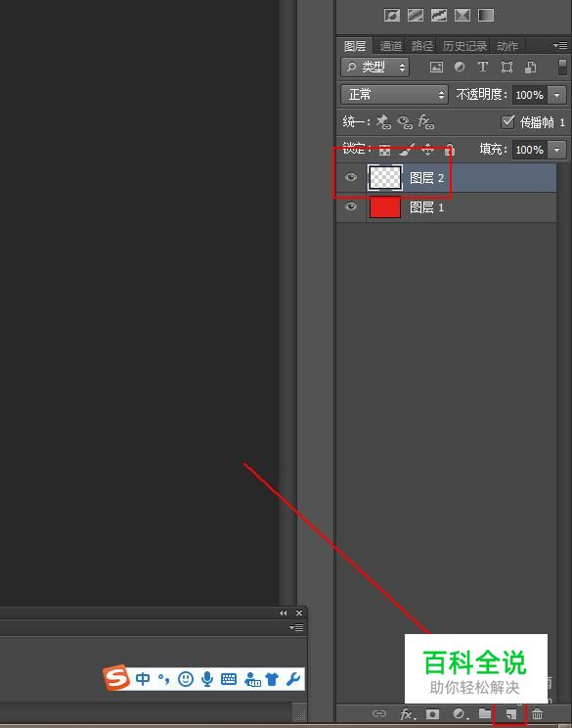Toggle unify layer style fx icon

pos(426,122)
